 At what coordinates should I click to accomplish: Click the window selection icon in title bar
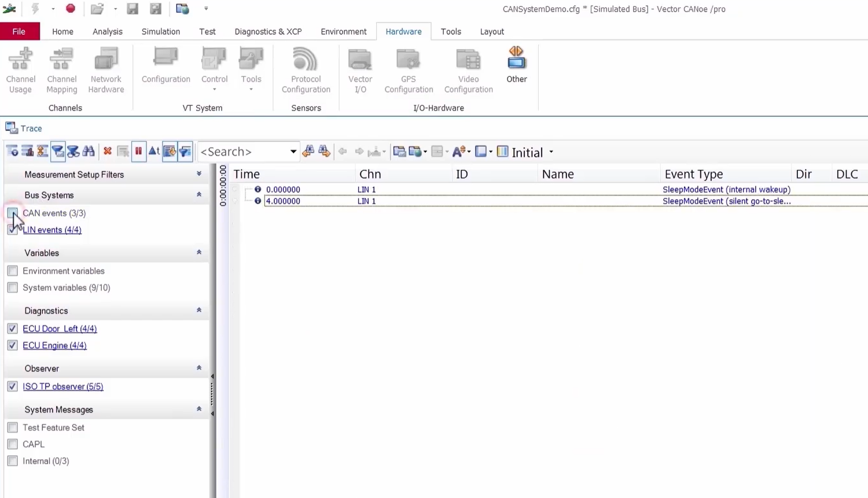click(x=182, y=9)
